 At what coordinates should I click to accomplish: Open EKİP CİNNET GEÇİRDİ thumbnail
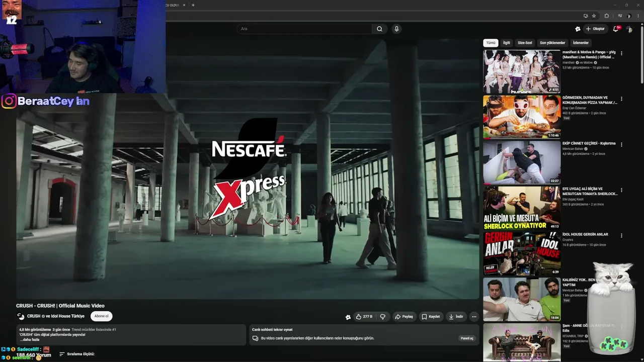521,162
